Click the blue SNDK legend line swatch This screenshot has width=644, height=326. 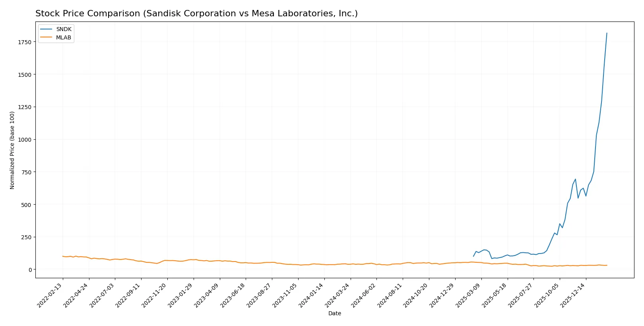pyautogui.click(x=47, y=29)
